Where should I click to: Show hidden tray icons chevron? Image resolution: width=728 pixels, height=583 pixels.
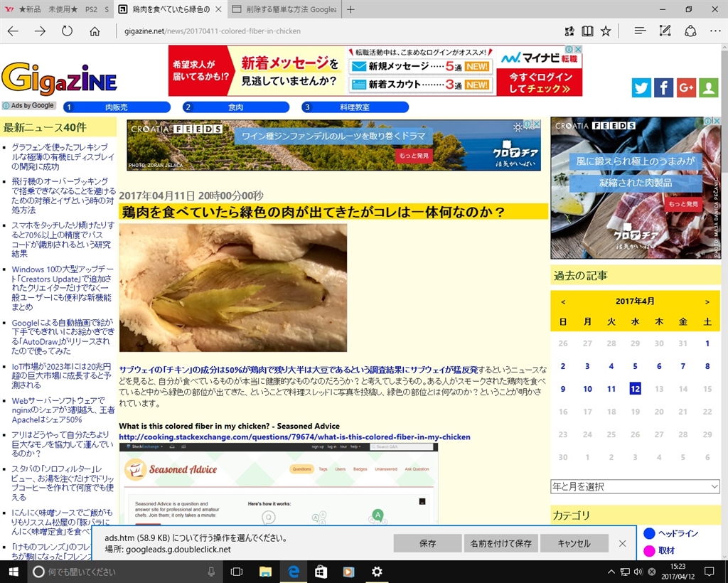(x=611, y=572)
